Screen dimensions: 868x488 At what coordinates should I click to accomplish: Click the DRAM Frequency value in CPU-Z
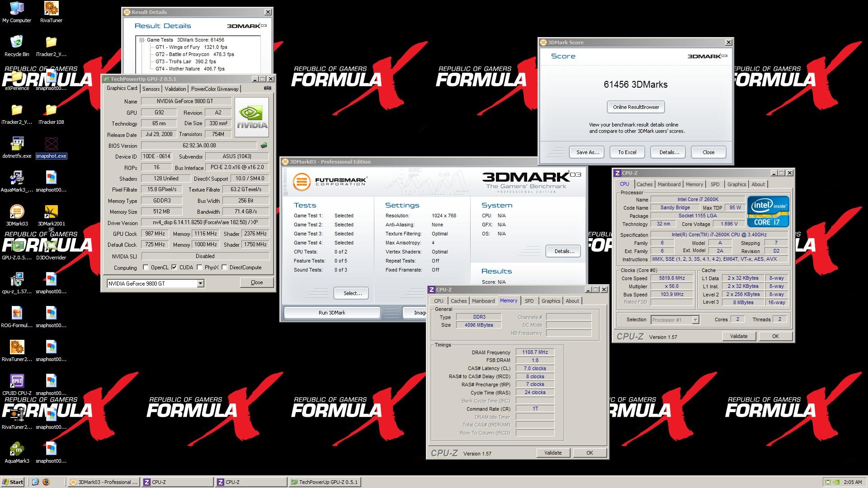point(535,352)
